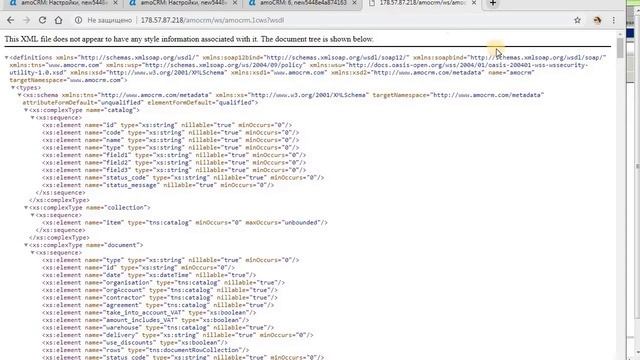Select the element name="date" dateTime line
Image resolution: width=640 pixels, height=360 pixels.
(x=149, y=275)
